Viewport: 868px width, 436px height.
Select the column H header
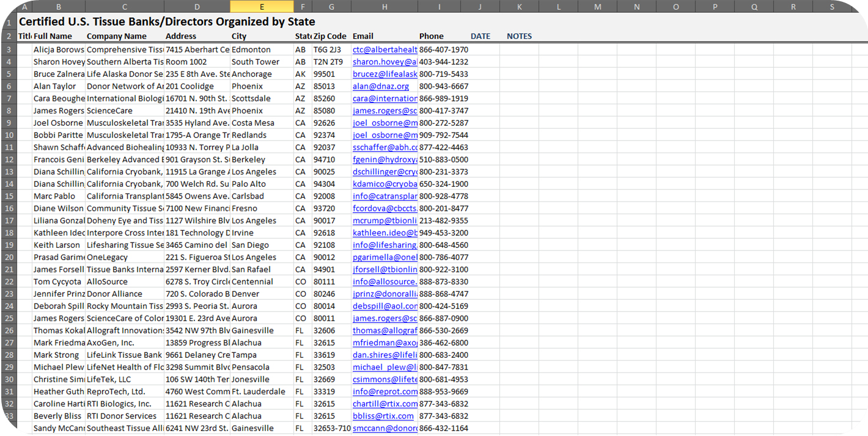point(384,6)
